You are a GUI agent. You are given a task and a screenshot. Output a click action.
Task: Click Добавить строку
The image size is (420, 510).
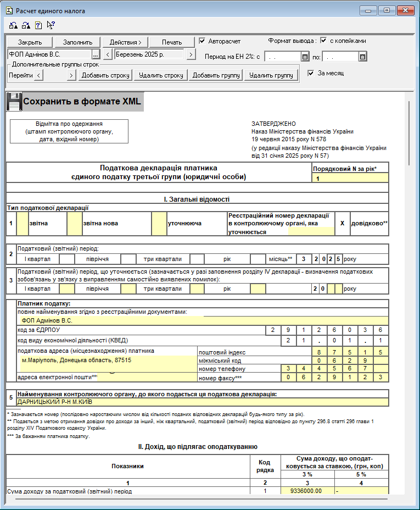(105, 75)
